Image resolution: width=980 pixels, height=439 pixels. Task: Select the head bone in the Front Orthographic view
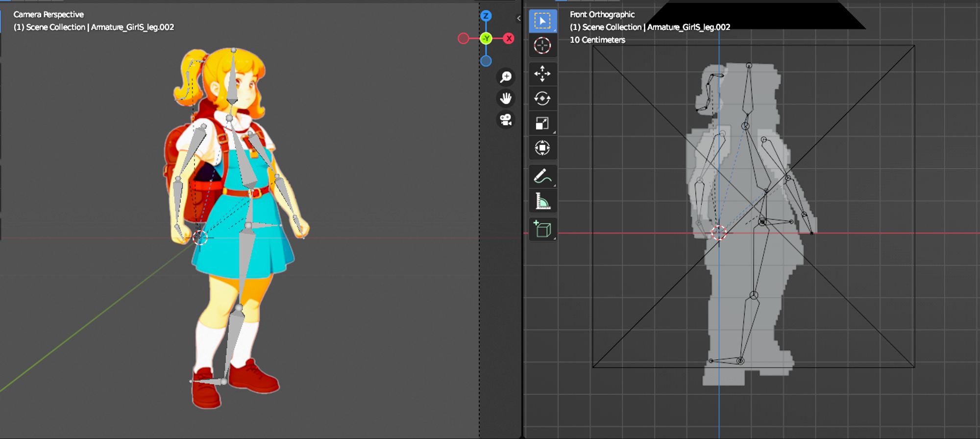748,93
